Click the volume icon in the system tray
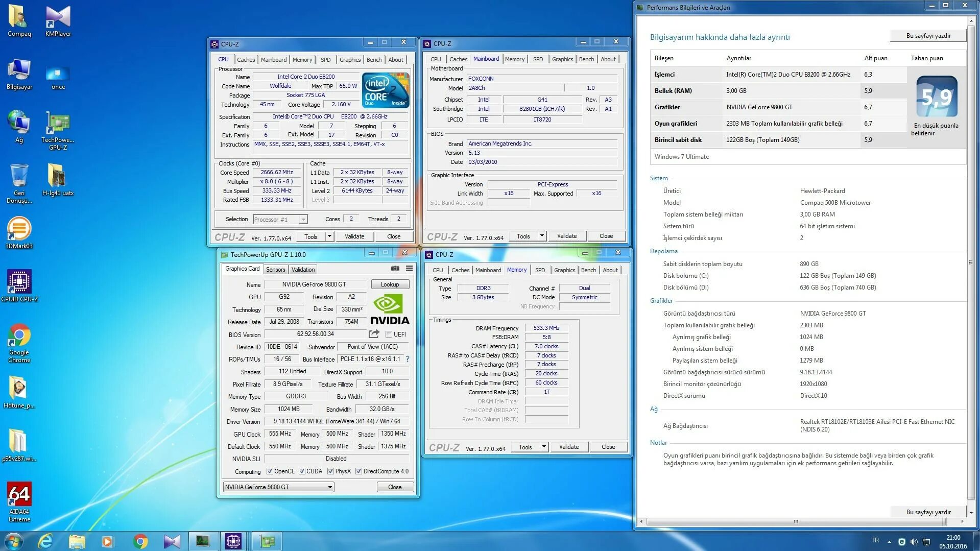 914,542
